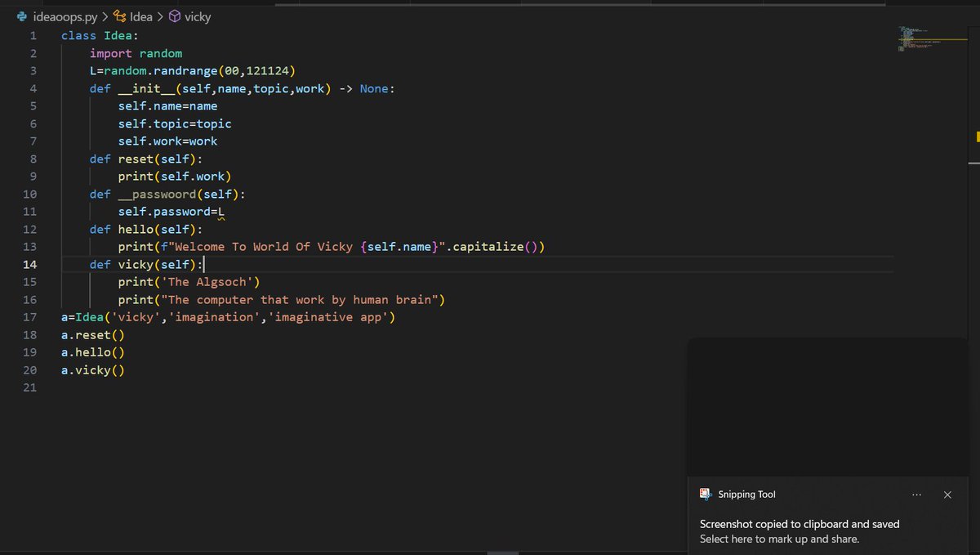Click the Python file icon in breadcrumb

point(22,16)
